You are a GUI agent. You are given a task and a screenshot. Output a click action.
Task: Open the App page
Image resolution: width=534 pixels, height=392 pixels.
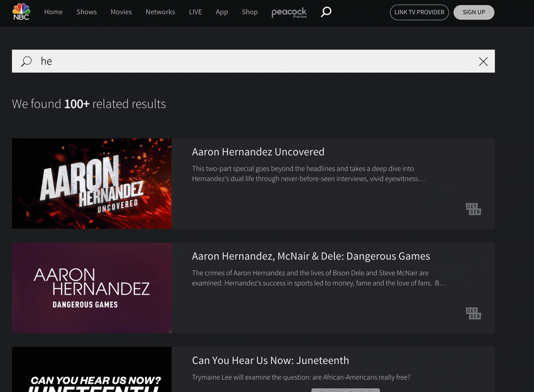[x=222, y=12]
